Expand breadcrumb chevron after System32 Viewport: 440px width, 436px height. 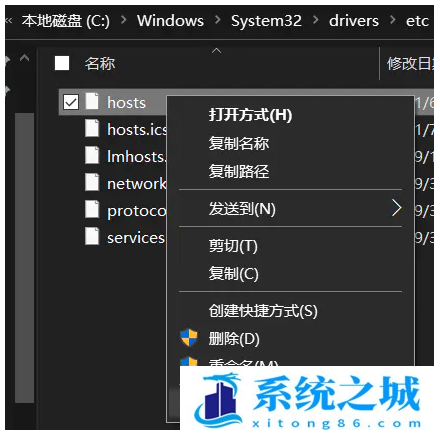(315, 20)
